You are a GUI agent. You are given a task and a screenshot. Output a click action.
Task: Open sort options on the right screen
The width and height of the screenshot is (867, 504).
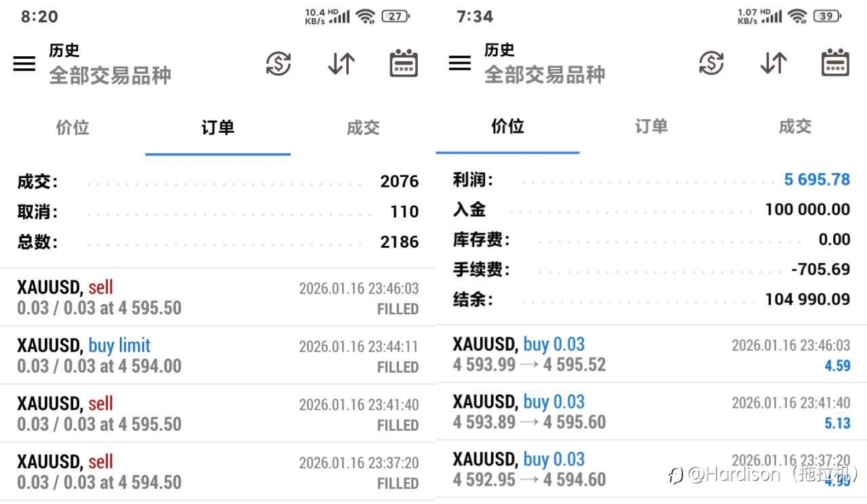773,63
